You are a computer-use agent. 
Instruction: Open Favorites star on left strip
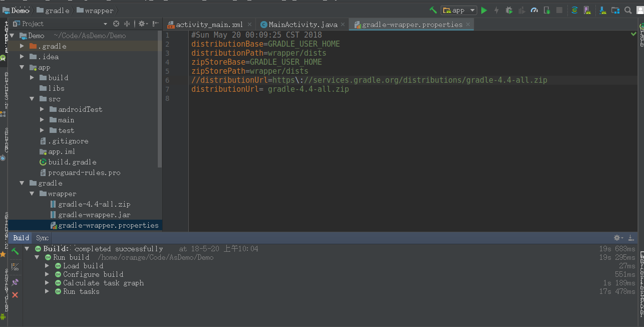click(3, 254)
